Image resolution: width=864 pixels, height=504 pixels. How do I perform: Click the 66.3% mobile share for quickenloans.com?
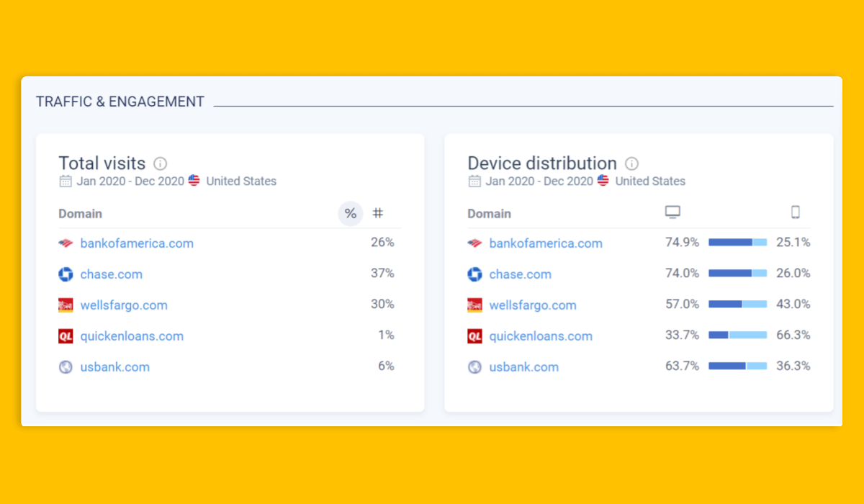point(793,336)
